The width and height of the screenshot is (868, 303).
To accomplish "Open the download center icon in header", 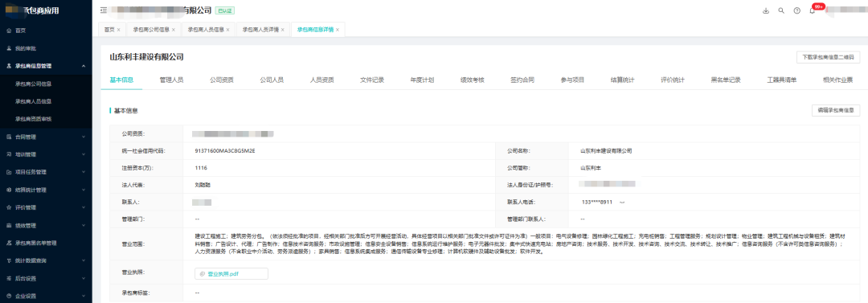I will point(766,10).
